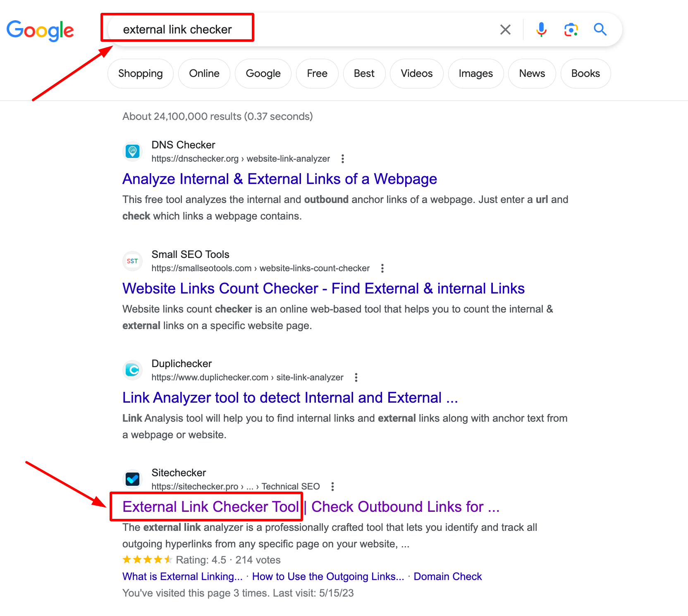Click the smallseotools.com URL breadcrumb
Image resolution: width=688 pixels, height=616 pixels.
260,268
